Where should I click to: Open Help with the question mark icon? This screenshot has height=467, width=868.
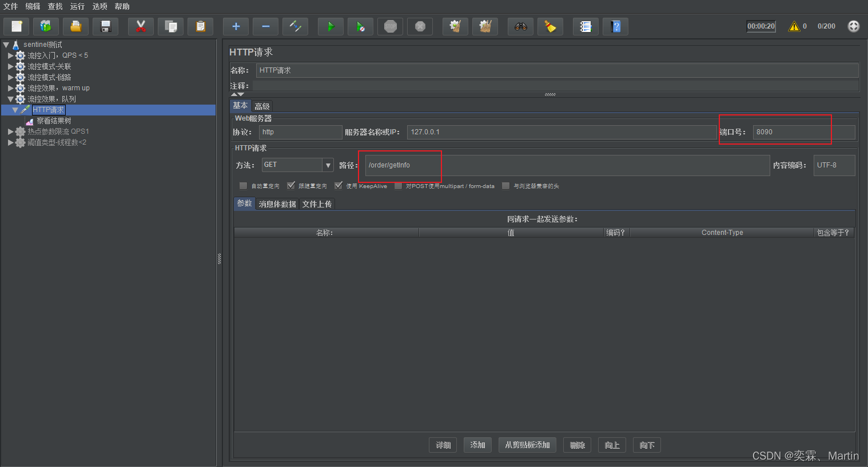(615, 26)
